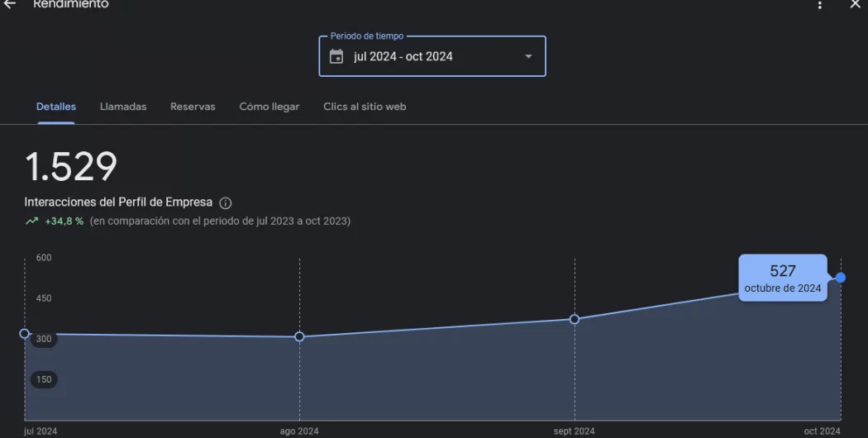Screen dimensions: 868x438
Task: Click the highlighted oct 2024 data point
Action: point(841,278)
